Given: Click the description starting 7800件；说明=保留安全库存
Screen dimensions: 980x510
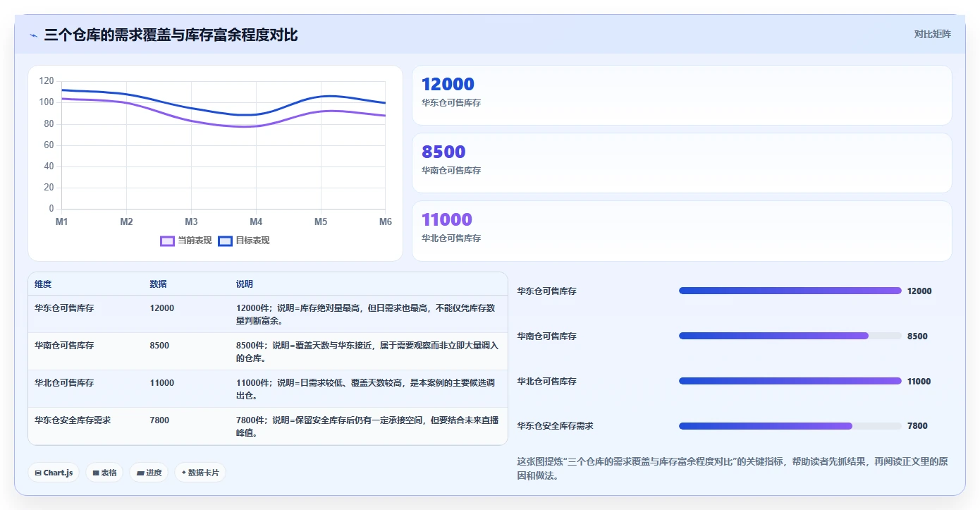Looking at the screenshot, I should 367,427.
